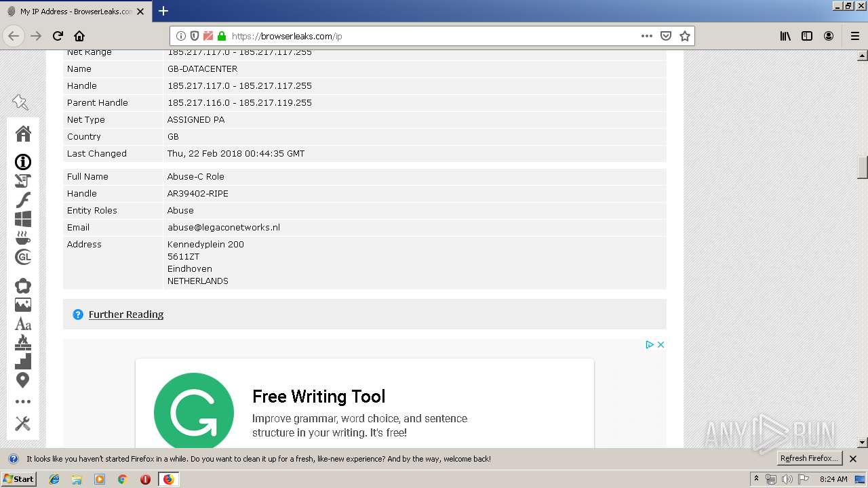Open a new tab
This screenshot has width=868, height=488.
(163, 11)
